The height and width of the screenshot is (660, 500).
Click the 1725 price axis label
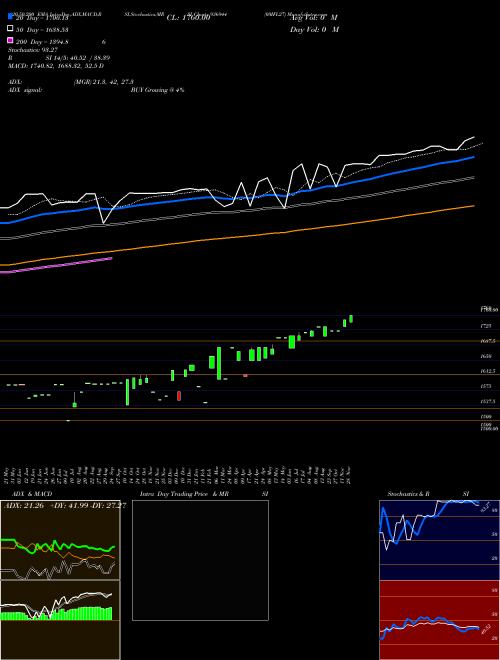click(x=486, y=326)
